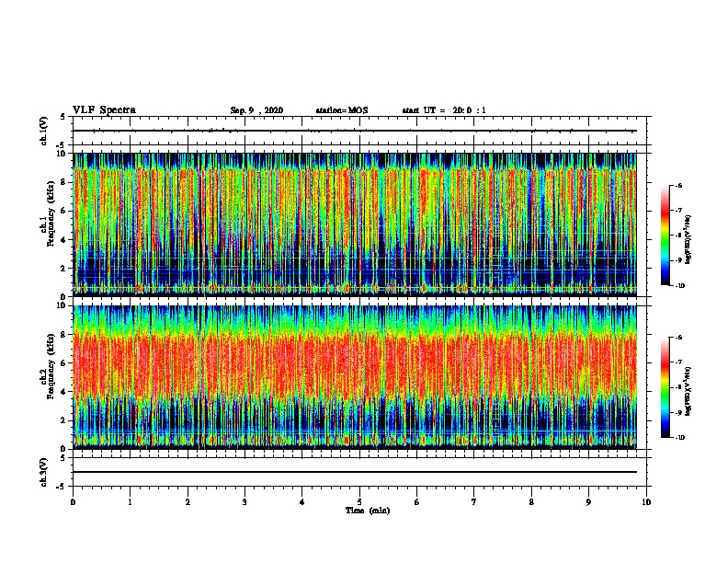
Task: Click time axis tick label "8"
Action: pyautogui.click(x=531, y=501)
